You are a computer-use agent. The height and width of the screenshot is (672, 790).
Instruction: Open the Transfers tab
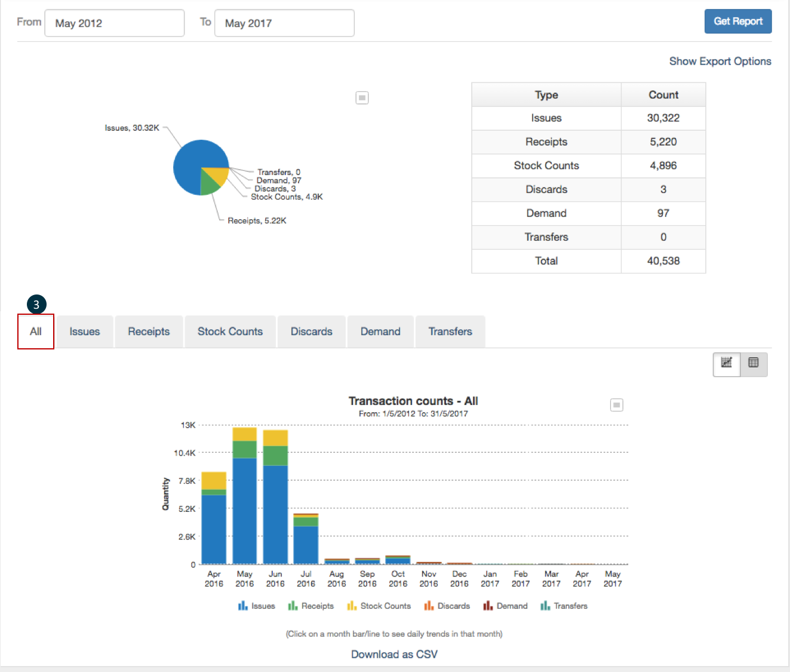pos(450,332)
